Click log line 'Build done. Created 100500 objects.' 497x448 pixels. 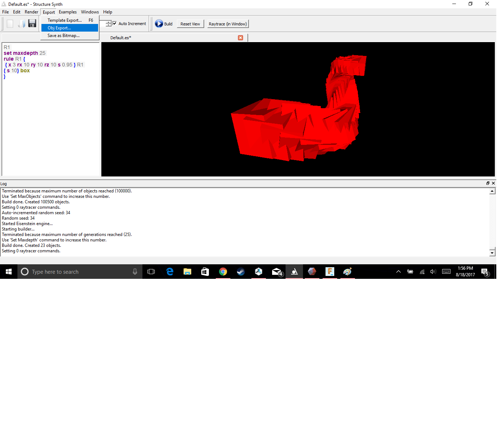pos(36,202)
